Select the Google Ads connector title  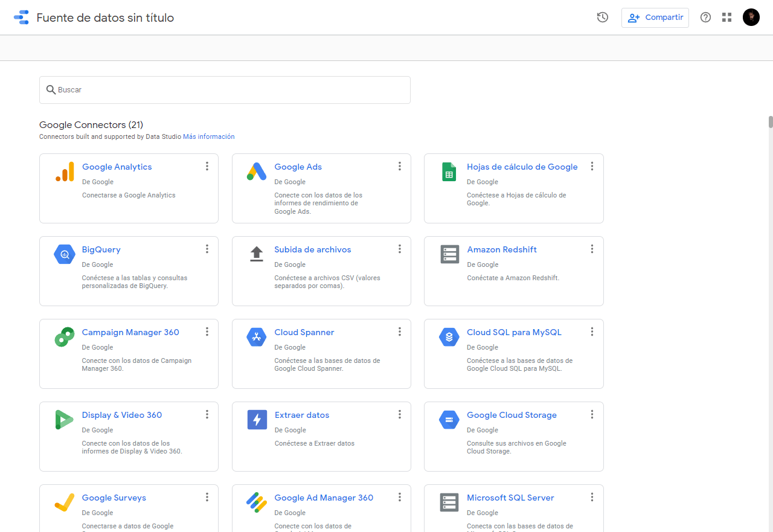click(298, 167)
